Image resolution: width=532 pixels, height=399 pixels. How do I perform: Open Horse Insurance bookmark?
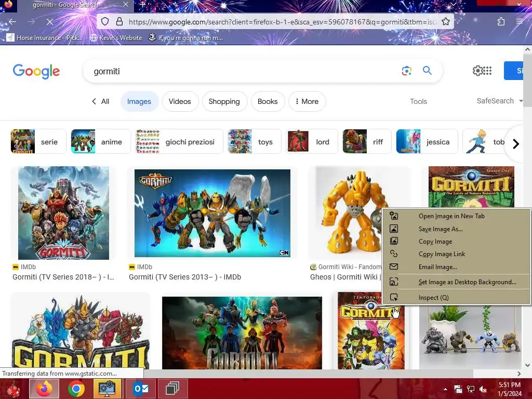click(45, 37)
